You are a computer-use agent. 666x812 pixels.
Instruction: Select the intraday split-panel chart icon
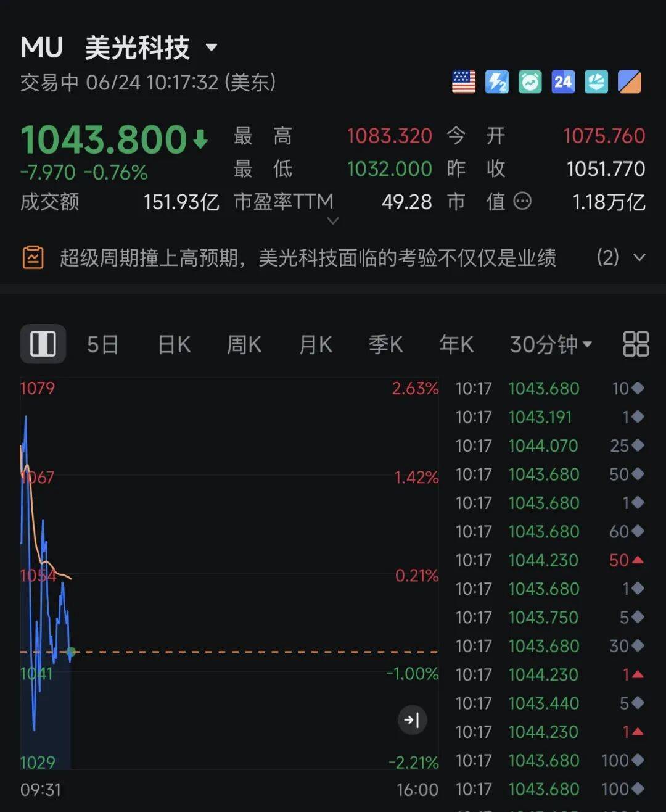click(x=43, y=344)
